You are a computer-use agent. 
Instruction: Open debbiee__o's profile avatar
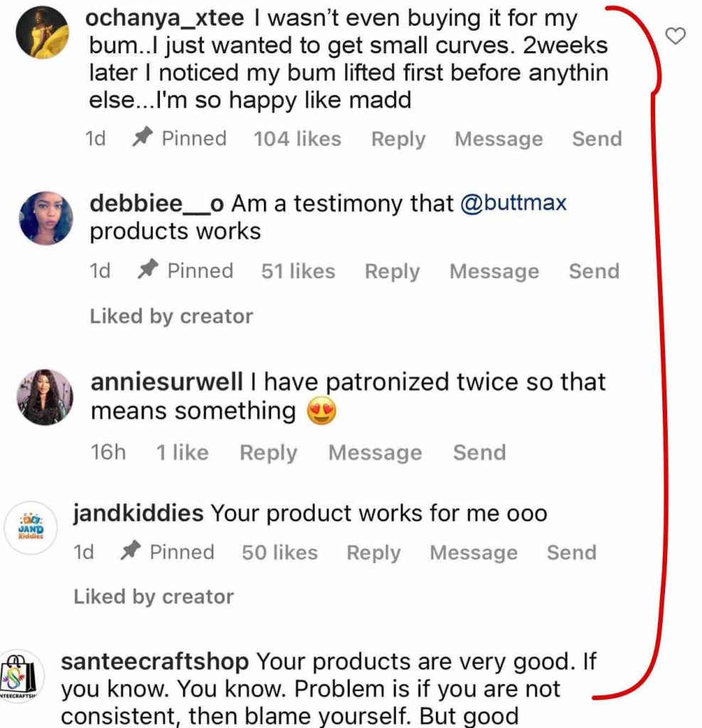point(46,219)
